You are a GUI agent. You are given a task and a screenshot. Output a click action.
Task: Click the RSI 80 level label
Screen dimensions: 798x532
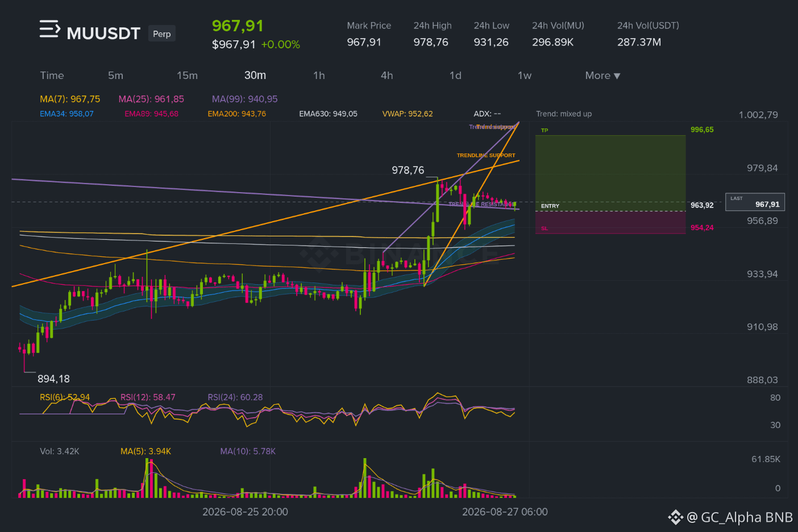(x=775, y=398)
